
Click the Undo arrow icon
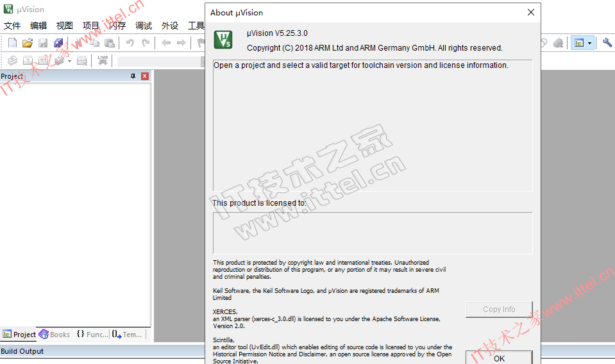(x=130, y=43)
